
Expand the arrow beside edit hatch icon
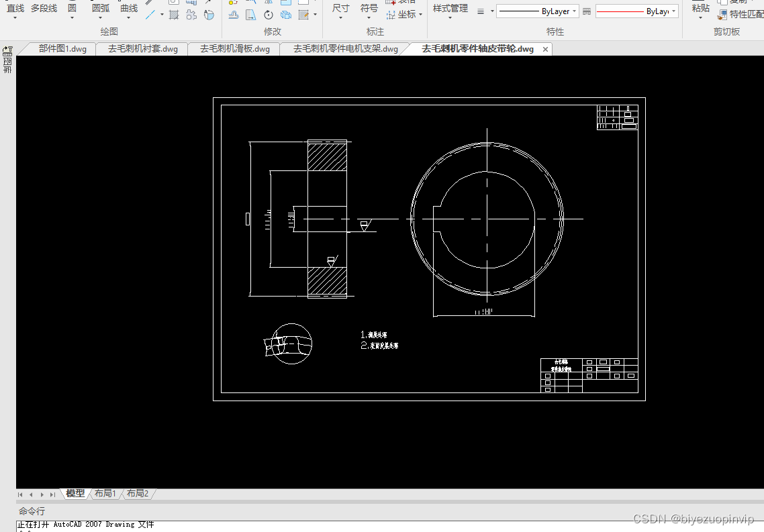316,15
